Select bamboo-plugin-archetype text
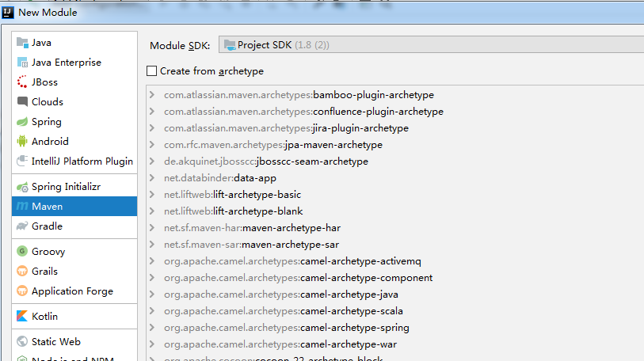This screenshot has width=644, height=361. tap(373, 95)
